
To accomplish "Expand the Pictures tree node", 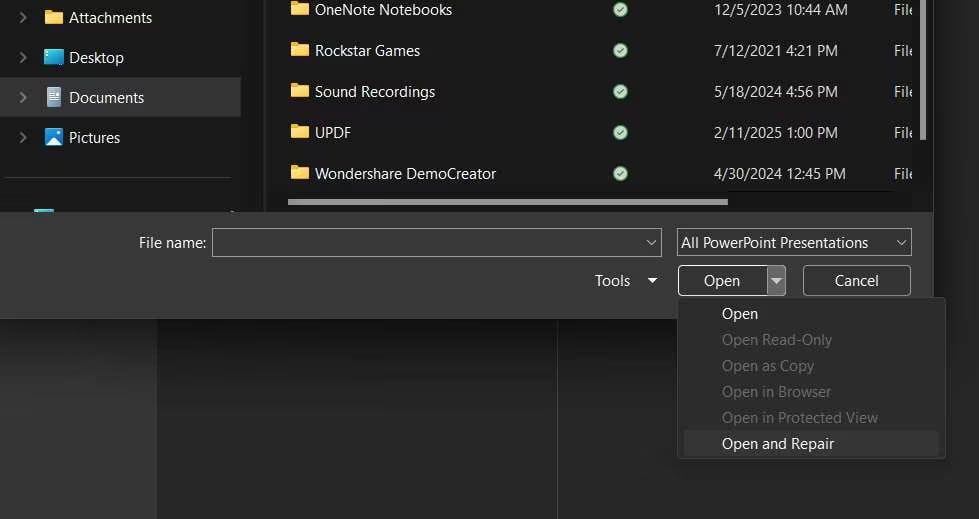I will [x=23, y=137].
